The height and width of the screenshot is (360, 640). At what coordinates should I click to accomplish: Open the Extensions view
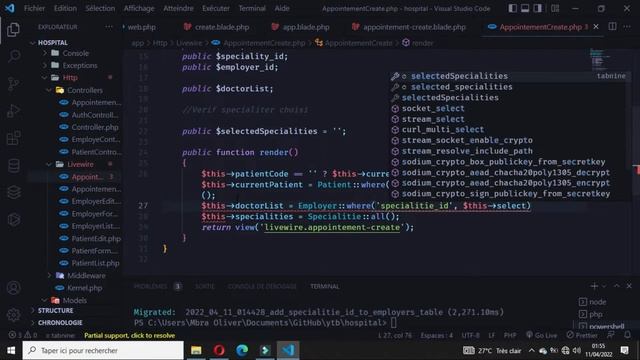[x=13, y=138]
